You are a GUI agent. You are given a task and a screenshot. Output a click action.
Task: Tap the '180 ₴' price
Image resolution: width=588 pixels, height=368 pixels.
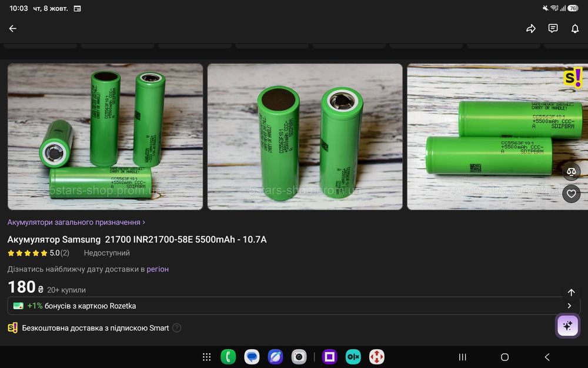point(25,287)
